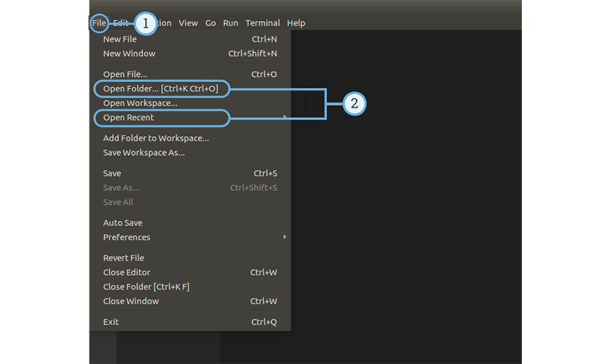Image resolution: width=611 pixels, height=364 pixels.
Task: Click New File in the File menu
Action: [x=120, y=39]
